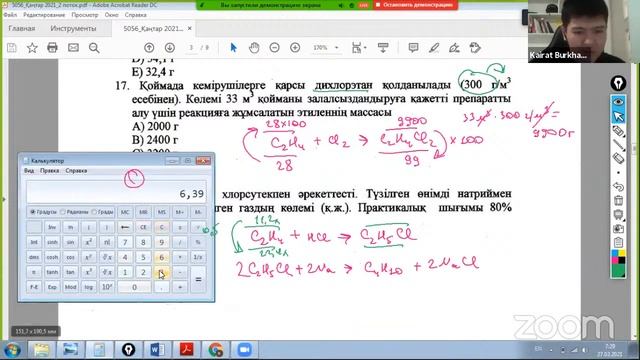Image resolution: width=640 pixels, height=360 pixels.
Task: Close the 5056_Қаңтар 2021 document tab
Action: [189, 29]
